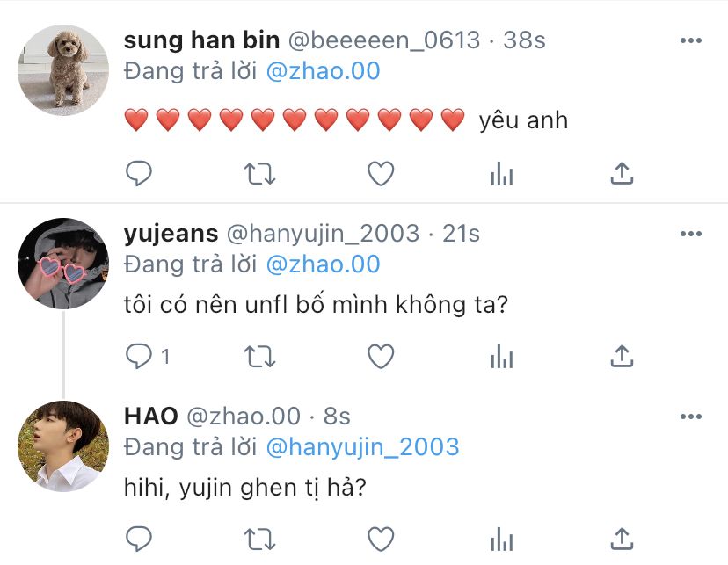Open @zhao.00 mention in sung han bin's reply
Viewport: 728px width, 565px height.
324,71
